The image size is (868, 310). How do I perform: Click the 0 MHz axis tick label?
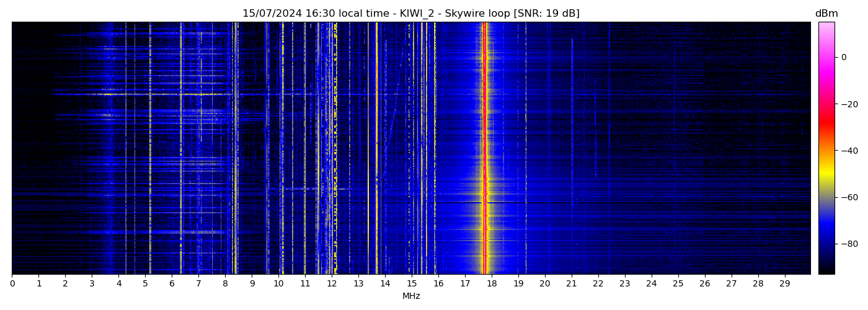tap(12, 283)
